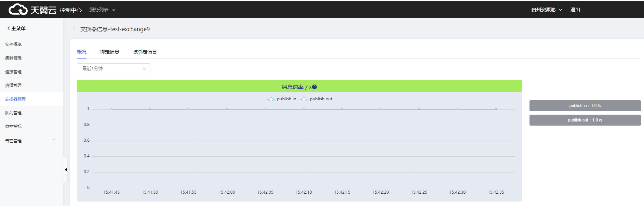This screenshot has width=644, height=206.
Task: Select the 概况 tab
Action: (82, 52)
